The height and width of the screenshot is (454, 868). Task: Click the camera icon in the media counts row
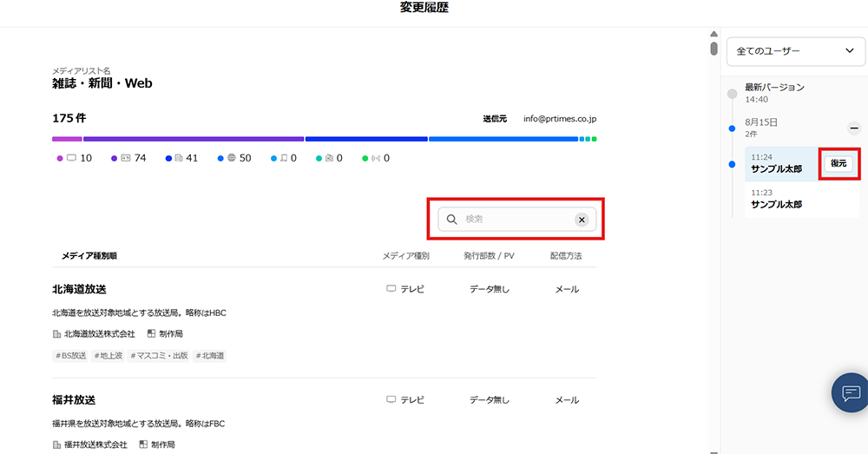pyautogui.click(x=329, y=158)
